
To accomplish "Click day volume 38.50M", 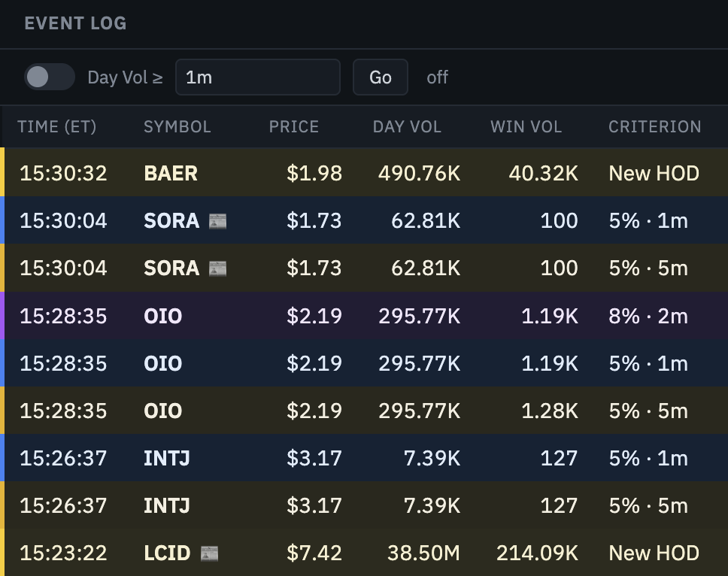I will (423, 553).
